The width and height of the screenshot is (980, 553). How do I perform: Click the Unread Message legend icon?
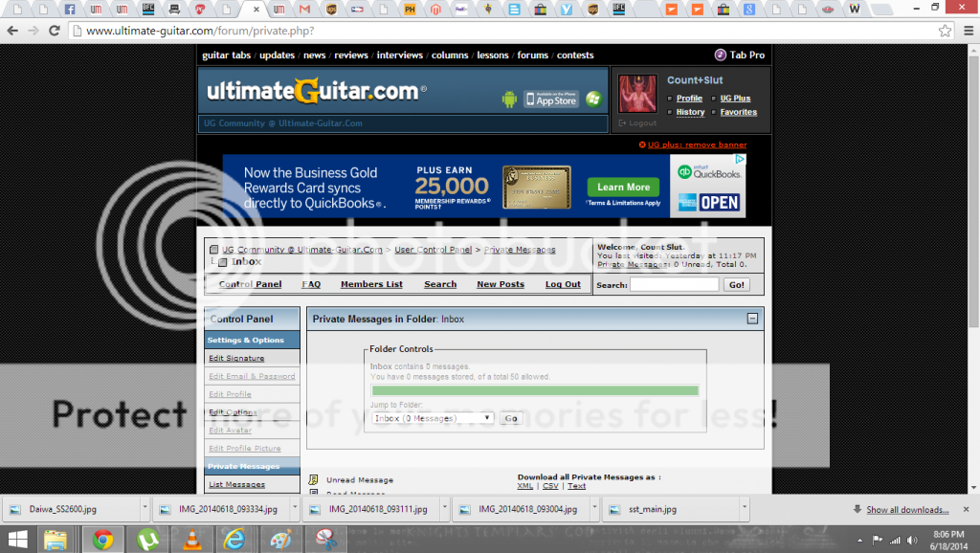pos(313,480)
